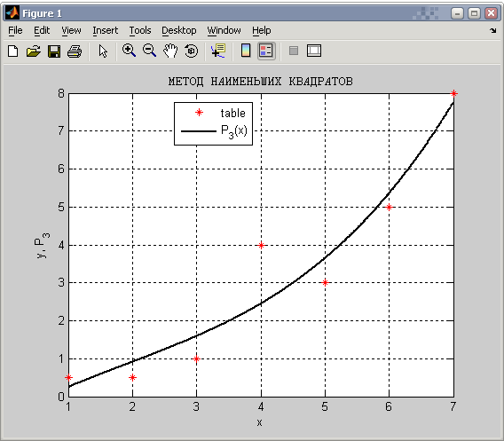This screenshot has height=441, width=504.
Task: Open the Window menu
Action: coord(224,30)
